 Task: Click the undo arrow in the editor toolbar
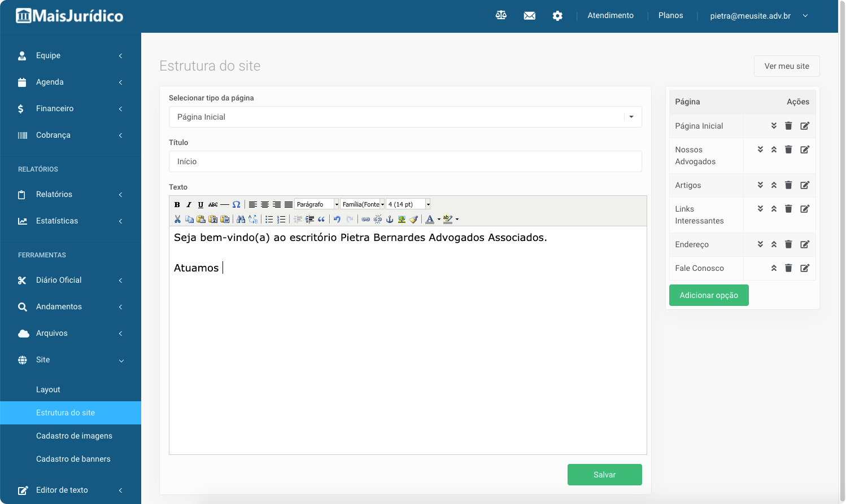pos(337,220)
